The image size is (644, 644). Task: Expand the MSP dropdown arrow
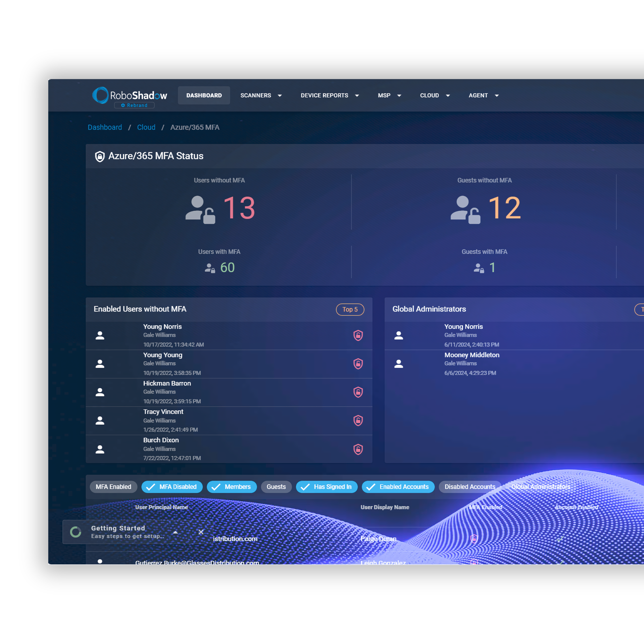pyautogui.click(x=399, y=96)
